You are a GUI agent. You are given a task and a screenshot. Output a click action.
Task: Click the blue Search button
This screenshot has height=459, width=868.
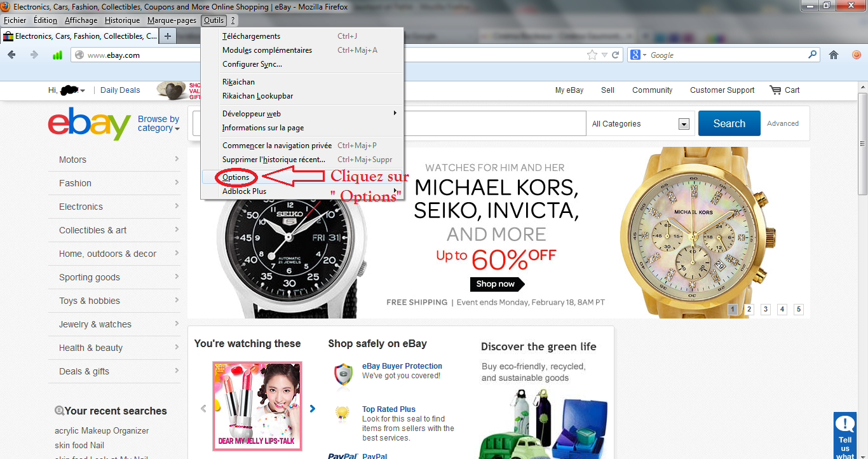coord(729,123)
